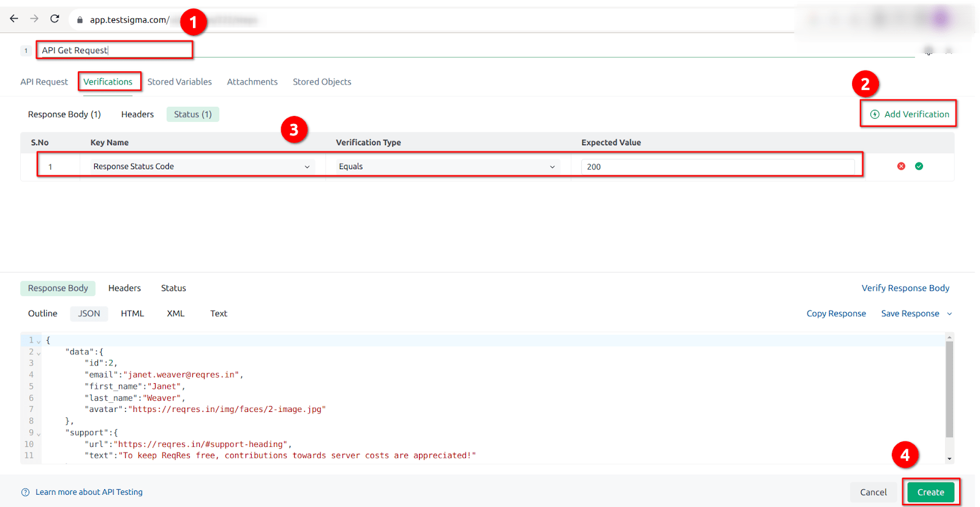Go back in browser history
Image resolution: width=980 pixels, height=507 pixels.
click(x=13, y=19)
